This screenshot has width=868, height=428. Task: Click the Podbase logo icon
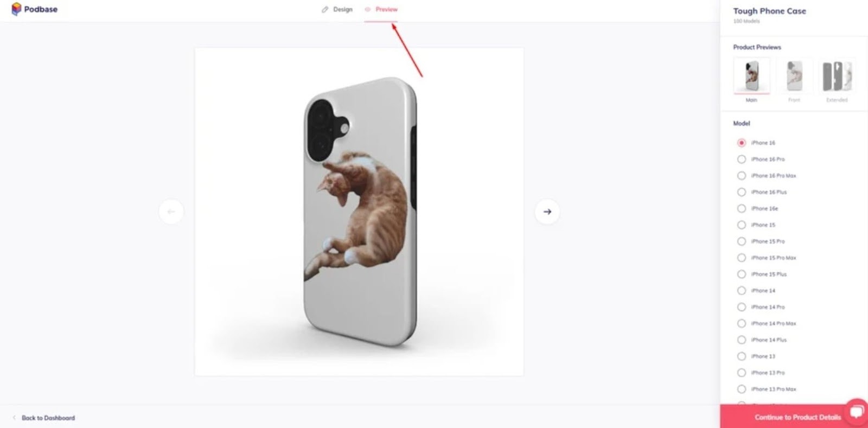16,9
